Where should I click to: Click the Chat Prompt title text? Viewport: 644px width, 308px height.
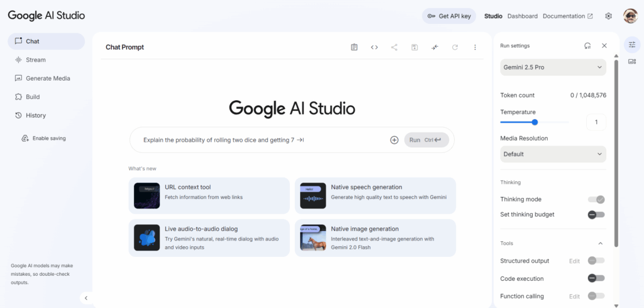[125, 47]
